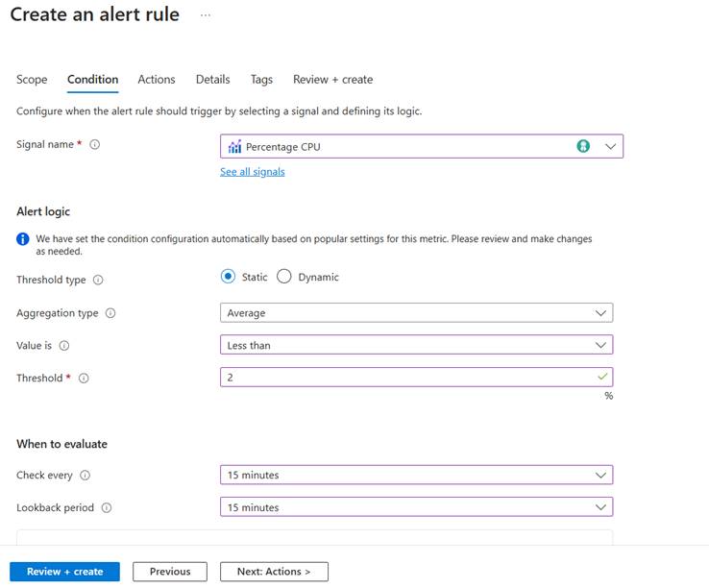Image resolution: width=709 pixels, height=588 pixels.
Task: Click info icon next to Check every
Action: 86,476
